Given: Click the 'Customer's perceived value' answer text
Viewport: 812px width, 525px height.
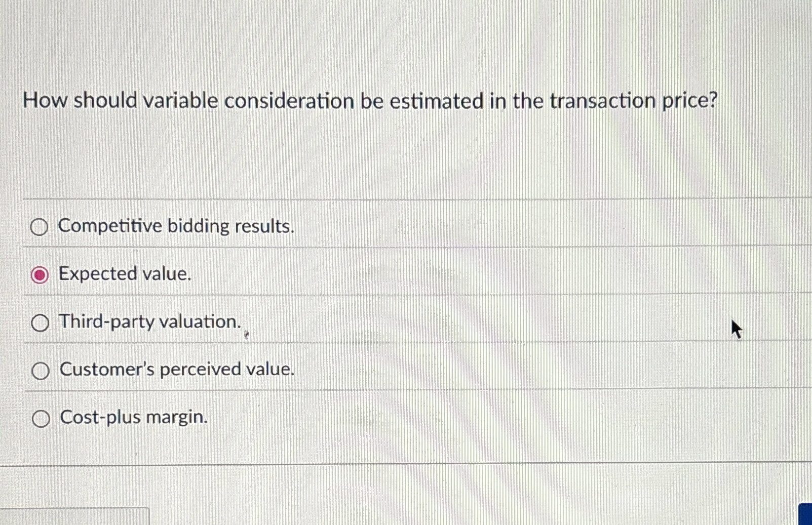Looking at the screenshot, I should point(176,369).
